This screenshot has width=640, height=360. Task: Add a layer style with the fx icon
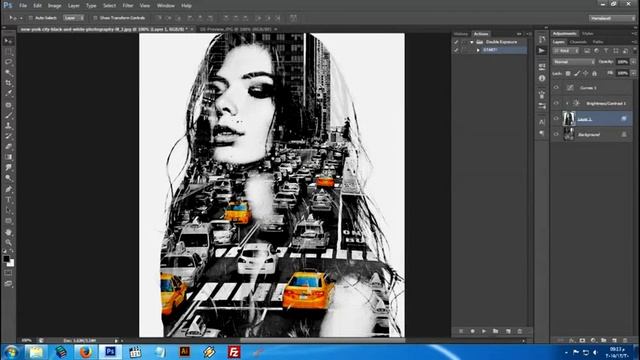point(572,340)
